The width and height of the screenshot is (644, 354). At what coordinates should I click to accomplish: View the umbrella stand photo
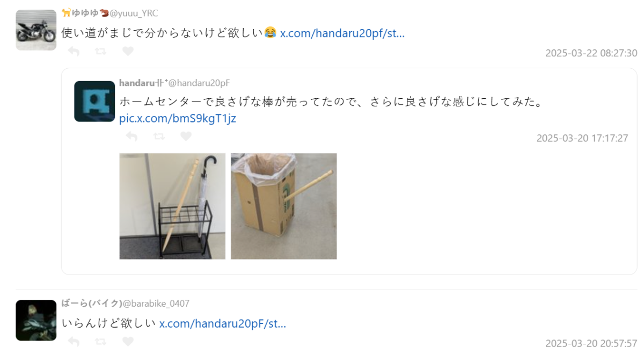click(172, 206)
